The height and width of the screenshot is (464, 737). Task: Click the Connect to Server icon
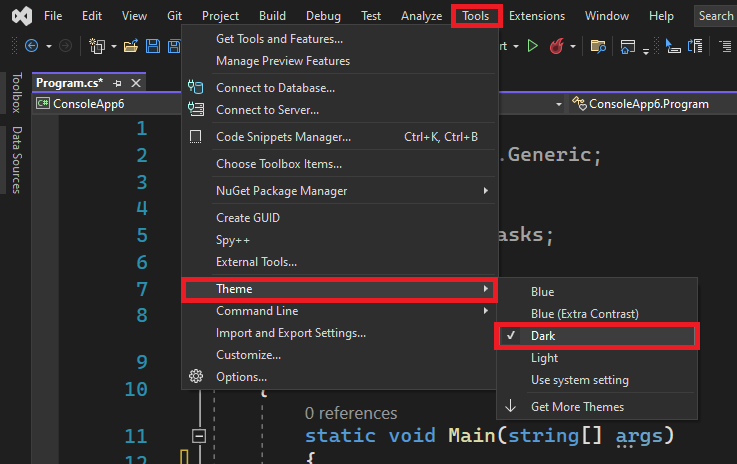click(x=196, y=109)
